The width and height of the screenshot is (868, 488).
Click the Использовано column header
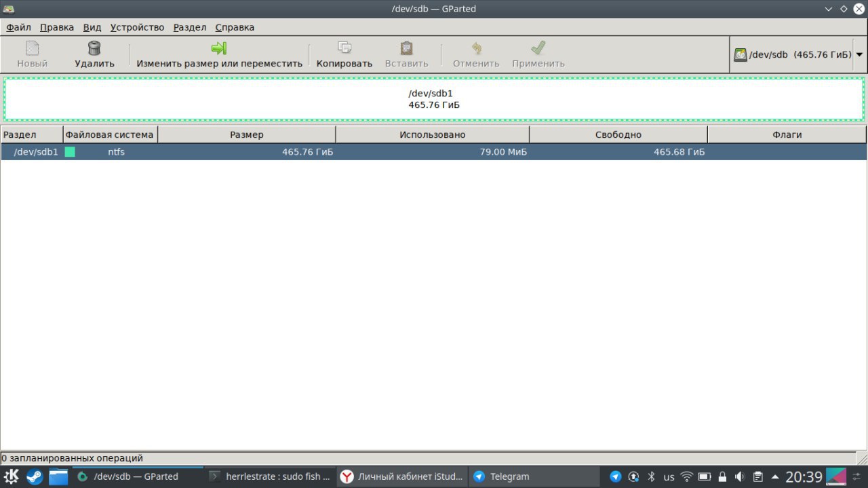(x=433, y=134)
